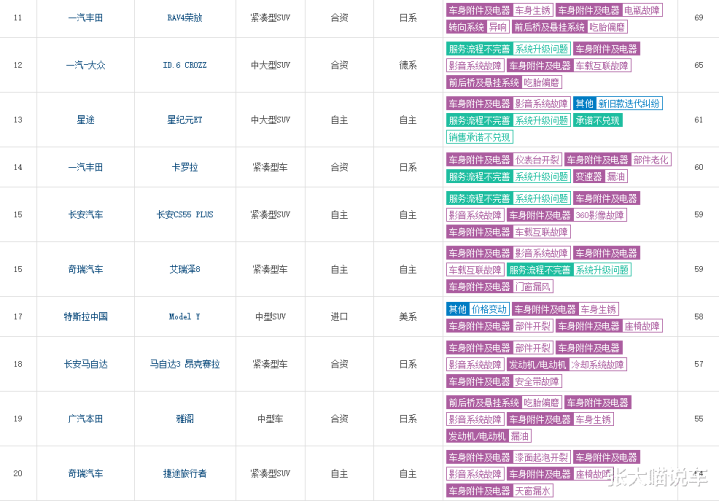Click the 进口 cell
The height and width of the screenshot is (501, 719).
tap(339, 317)
